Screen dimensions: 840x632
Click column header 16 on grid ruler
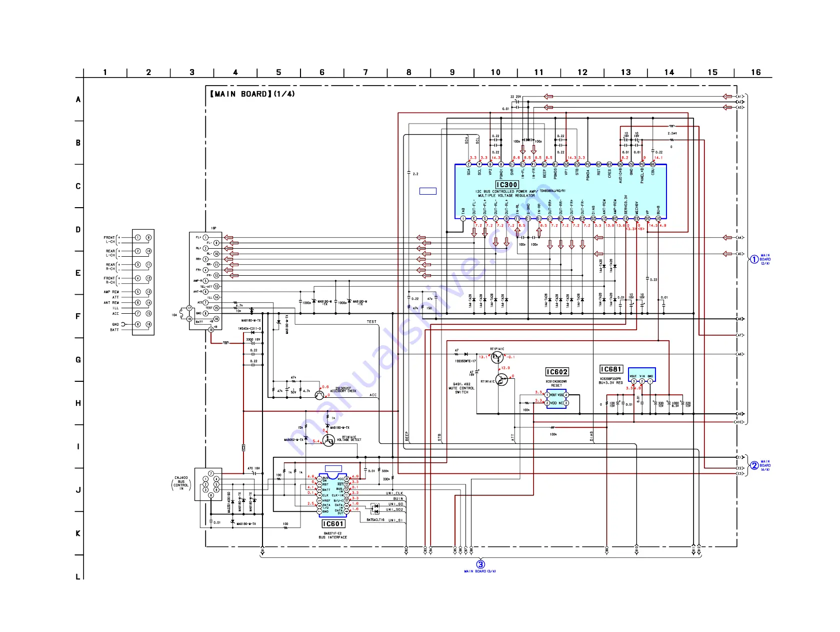756,72
